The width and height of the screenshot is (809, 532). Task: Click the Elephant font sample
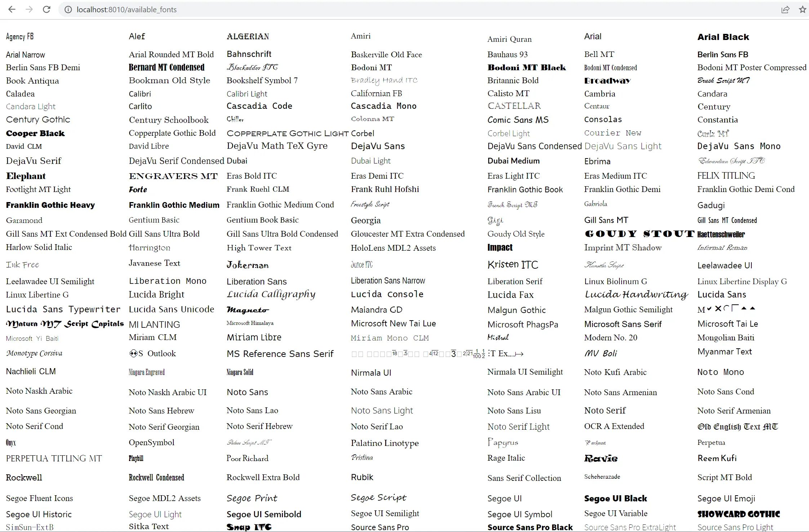(26, 176)
